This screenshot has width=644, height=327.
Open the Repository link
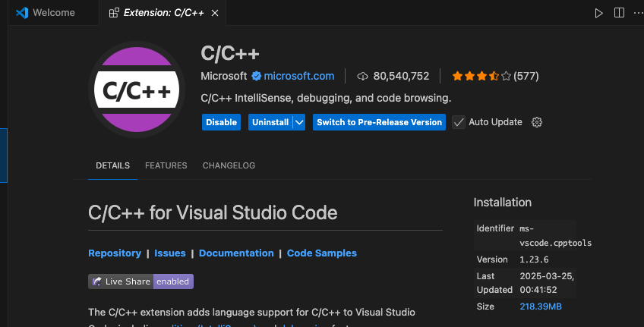pyautogui.click(x=115, y=253)
